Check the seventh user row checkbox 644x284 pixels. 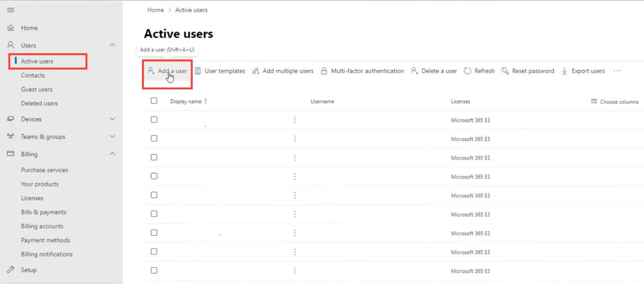154,232
